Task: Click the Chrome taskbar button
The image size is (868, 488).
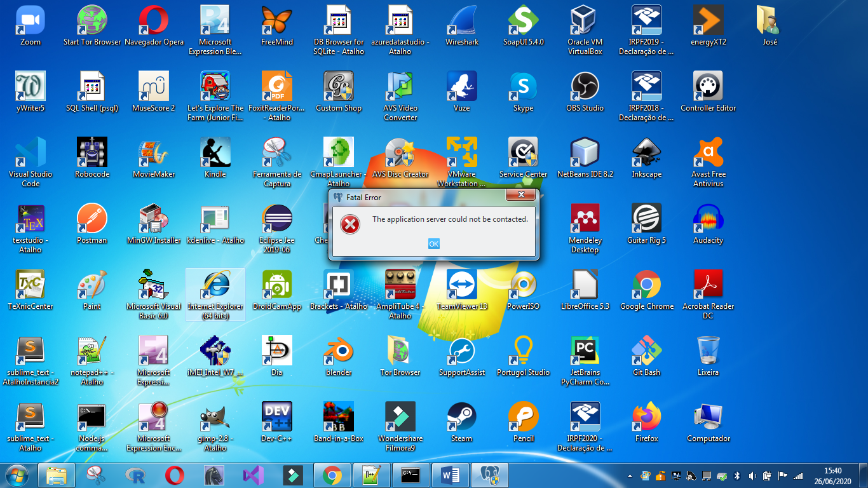Action: 332,475
